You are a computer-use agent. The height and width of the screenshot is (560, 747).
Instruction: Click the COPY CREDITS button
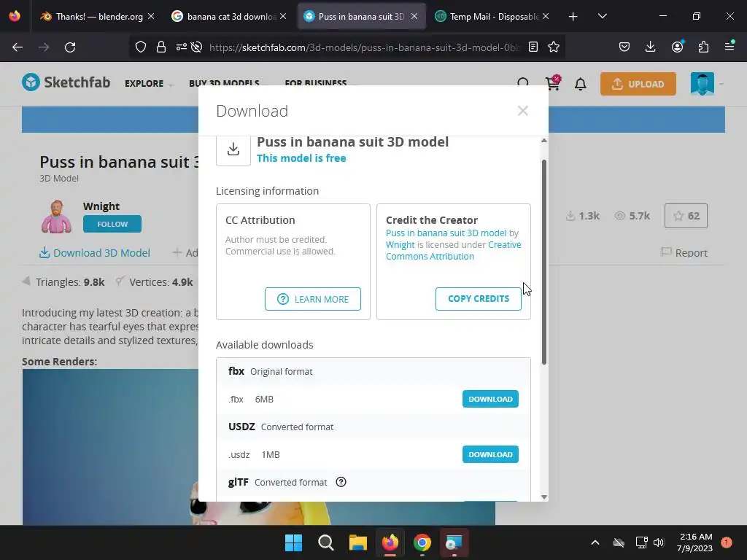[479, 298]
